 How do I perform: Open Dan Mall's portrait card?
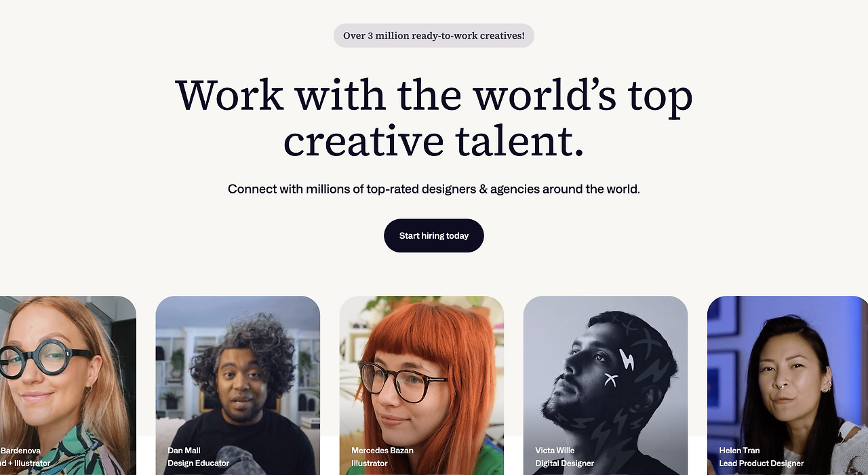point(237,385)
